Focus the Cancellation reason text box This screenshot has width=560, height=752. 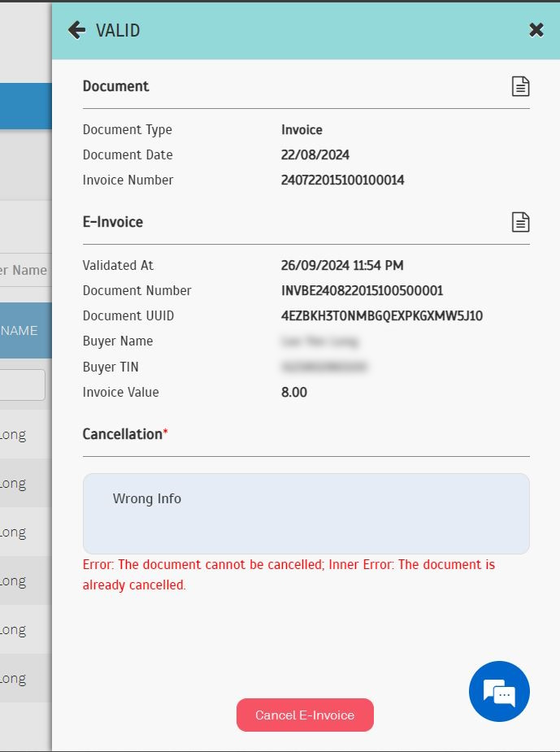click(306, 514)
